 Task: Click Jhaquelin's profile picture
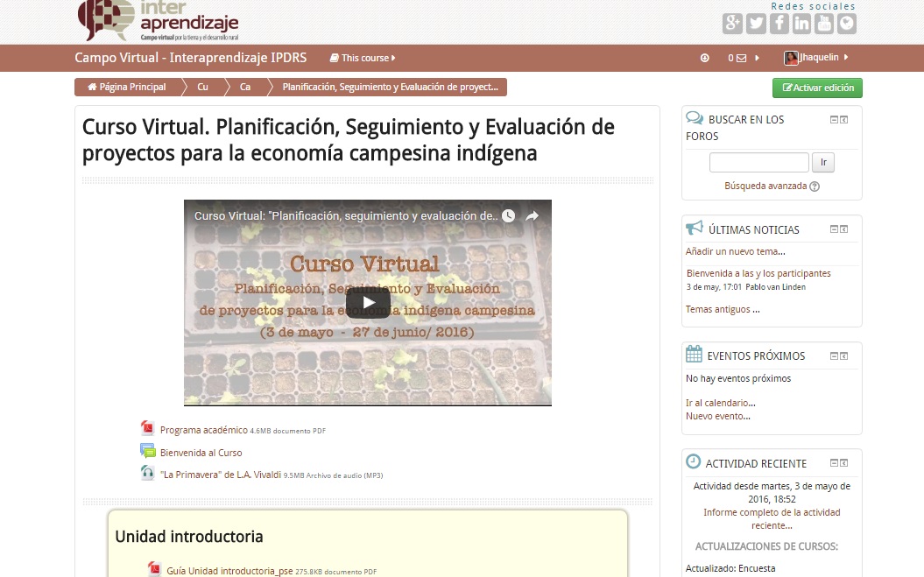point(791,58)
